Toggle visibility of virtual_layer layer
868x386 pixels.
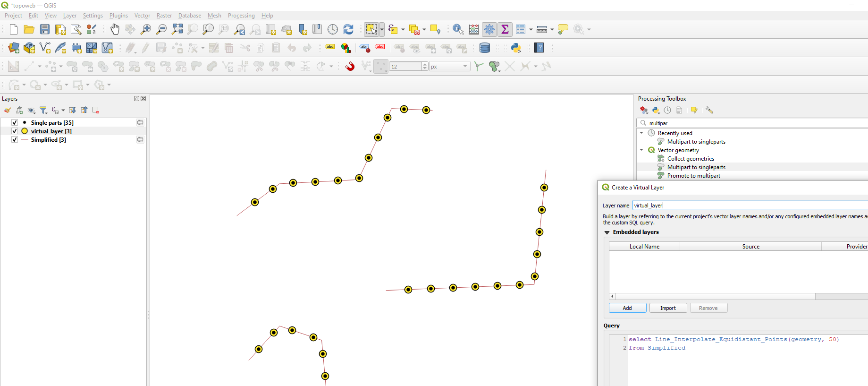coord(15,131)
